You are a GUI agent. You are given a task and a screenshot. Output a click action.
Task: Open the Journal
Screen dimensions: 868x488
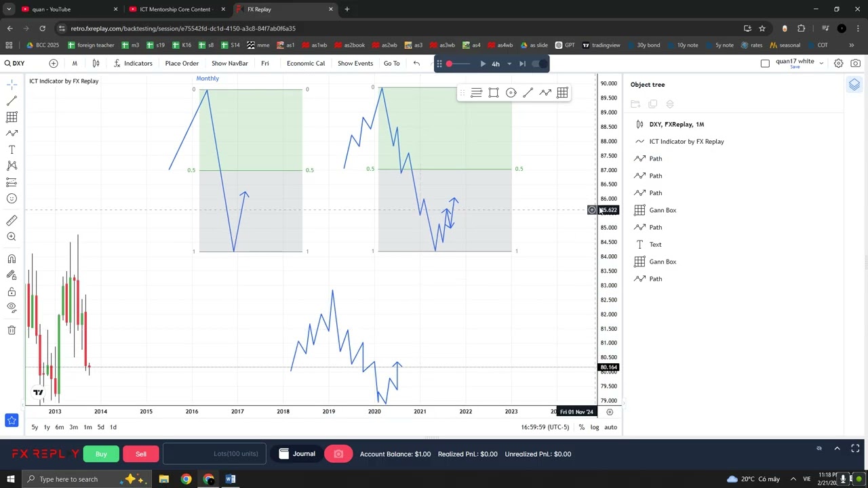click(x=297, y=454)
